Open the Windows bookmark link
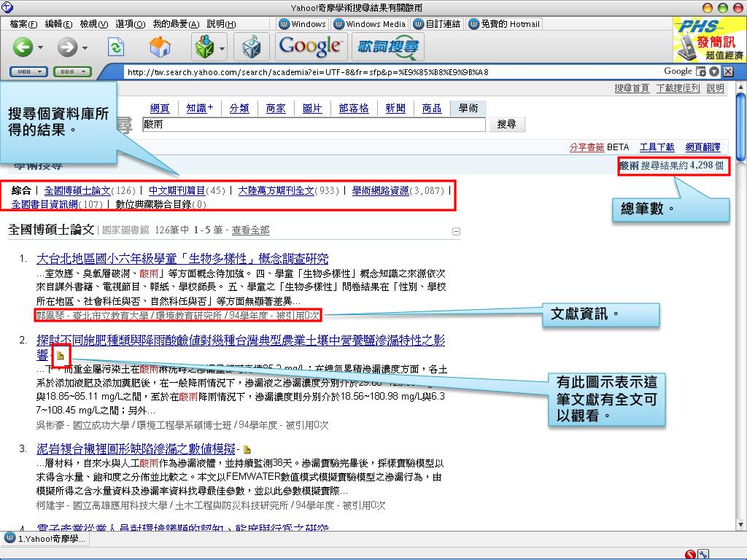Viewport: 747px width, 560px height. tap(303, 24)
